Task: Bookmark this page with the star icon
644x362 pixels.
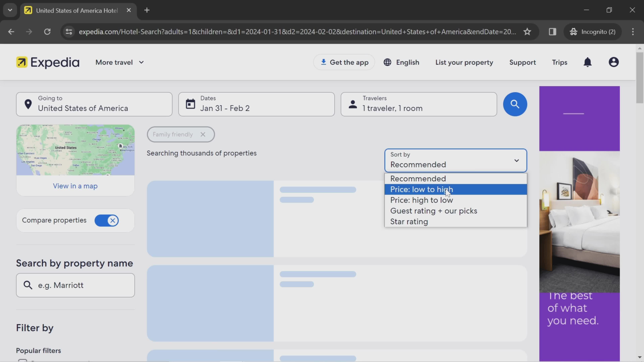Action: (x=527, y=32)
